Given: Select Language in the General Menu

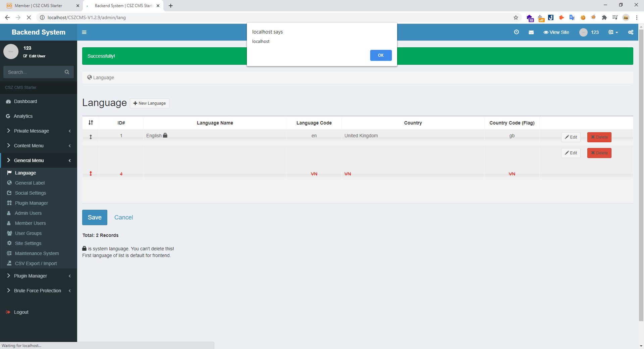Looking at the screenshot, I should click(39, 173).
